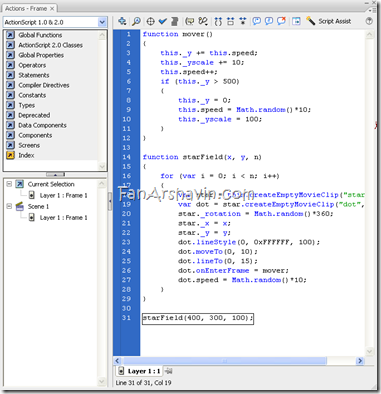Place cursor in 'starField(400, 300, 100);' line

tap(198, 318)
